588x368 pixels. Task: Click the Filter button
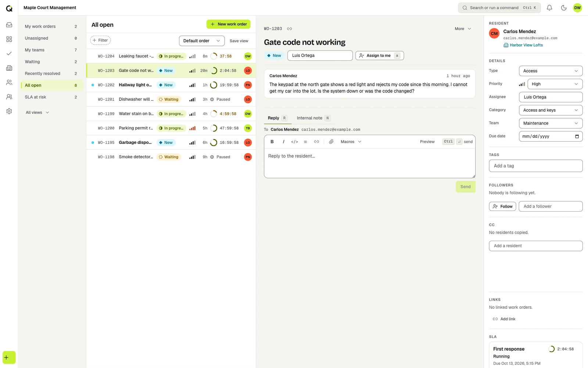tap(100, 40)
